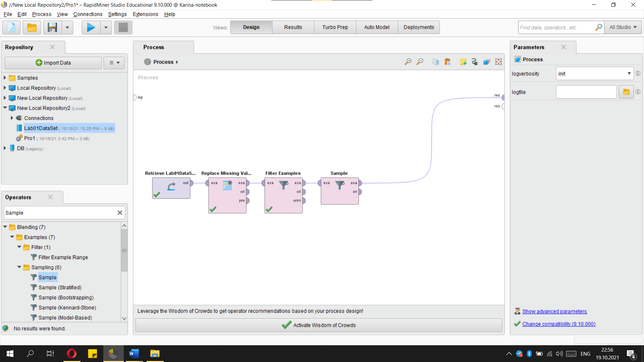Expand the Samples repository
This screenshot has height=362, width=644.
[x=5, y=78]
